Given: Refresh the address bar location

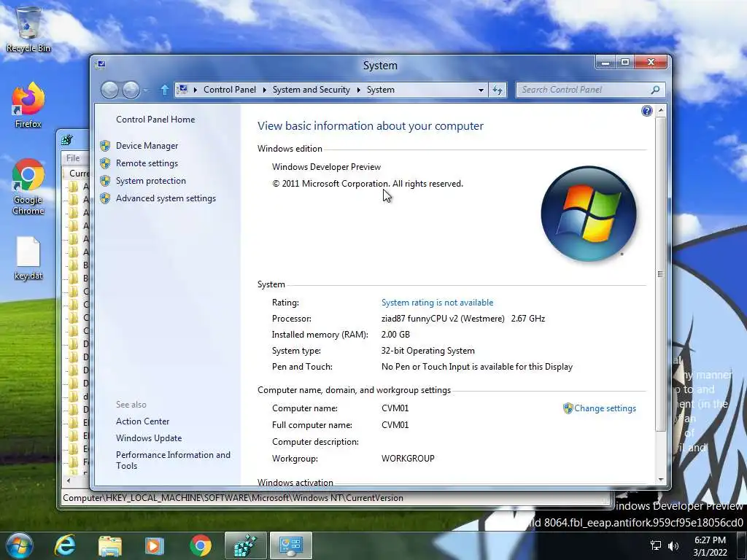Looking at the screenshot, I should pyautogui.click(x=498, y=90).
